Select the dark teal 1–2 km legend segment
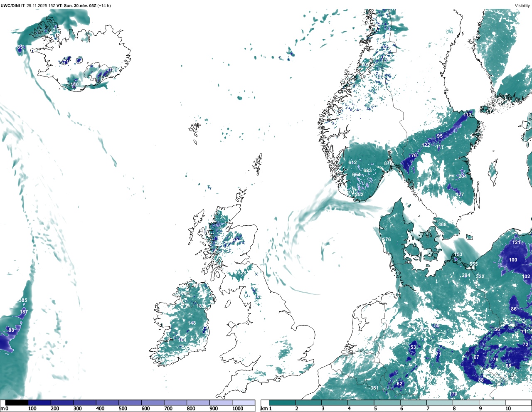This screenshot has height=412, width=532. [282, 402]
